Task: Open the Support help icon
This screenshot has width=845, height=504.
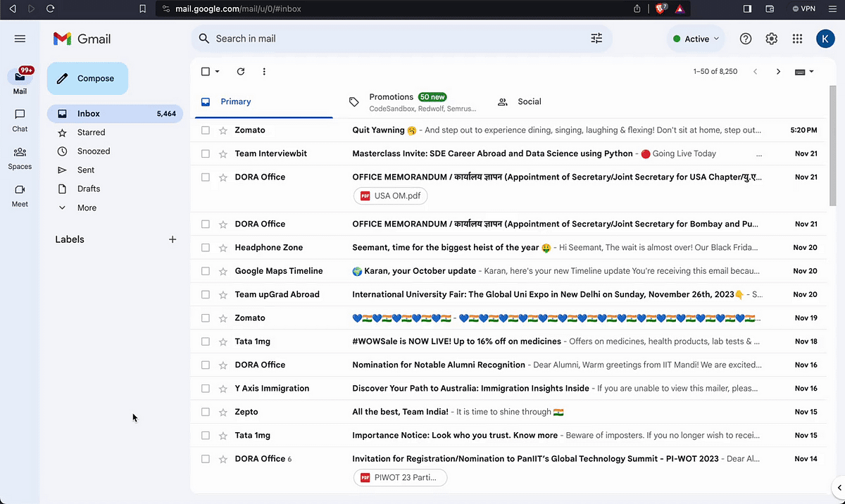Action: pyautogui.click(x=746, y=39)
